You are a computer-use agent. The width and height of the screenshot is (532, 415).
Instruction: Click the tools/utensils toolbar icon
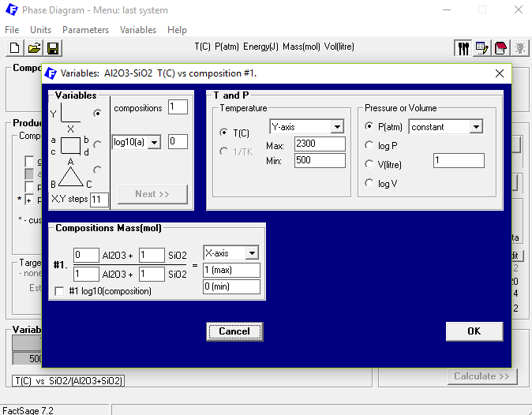463,48
